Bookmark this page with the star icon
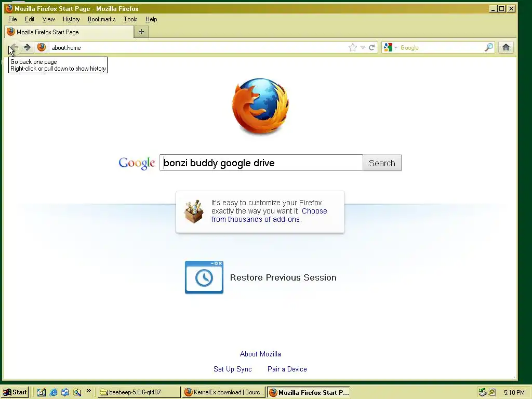Viewport: 532px width, 399px height. tap(353, 47)
